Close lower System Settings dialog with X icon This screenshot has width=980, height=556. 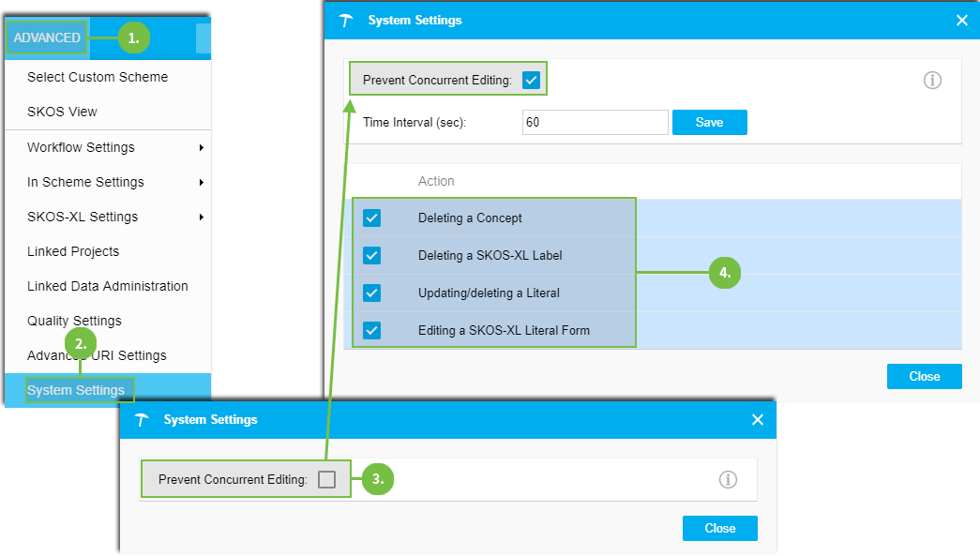coord(758,420)
